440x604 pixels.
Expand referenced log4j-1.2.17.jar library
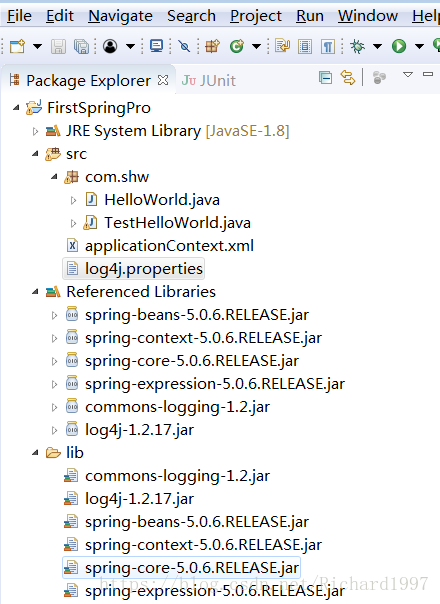coord(54,431)
